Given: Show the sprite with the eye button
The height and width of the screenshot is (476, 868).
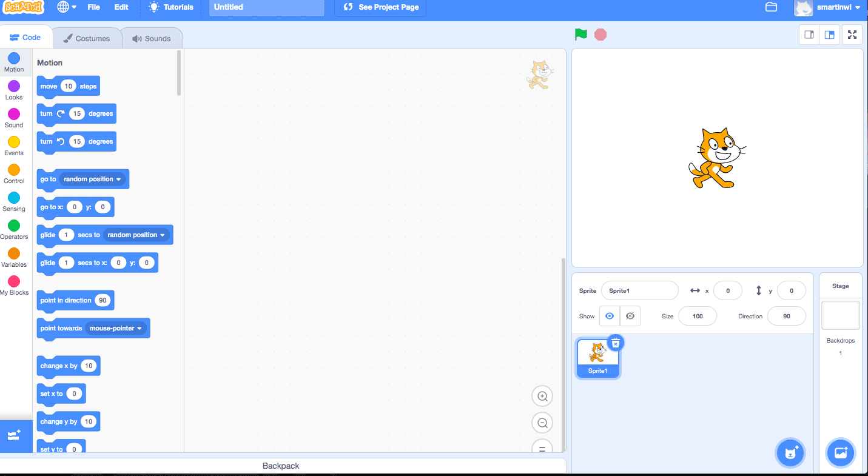Looking at the screenshot, I should [x=610, y=316].
